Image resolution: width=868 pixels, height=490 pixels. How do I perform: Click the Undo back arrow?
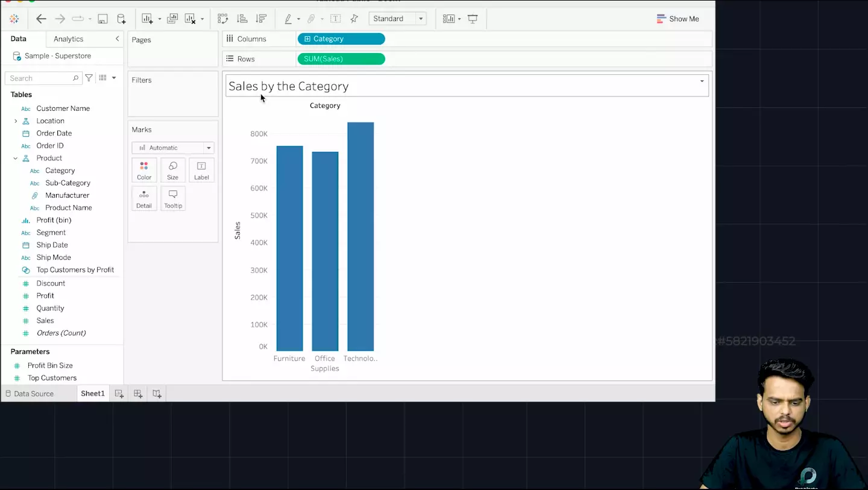(41, 19)
